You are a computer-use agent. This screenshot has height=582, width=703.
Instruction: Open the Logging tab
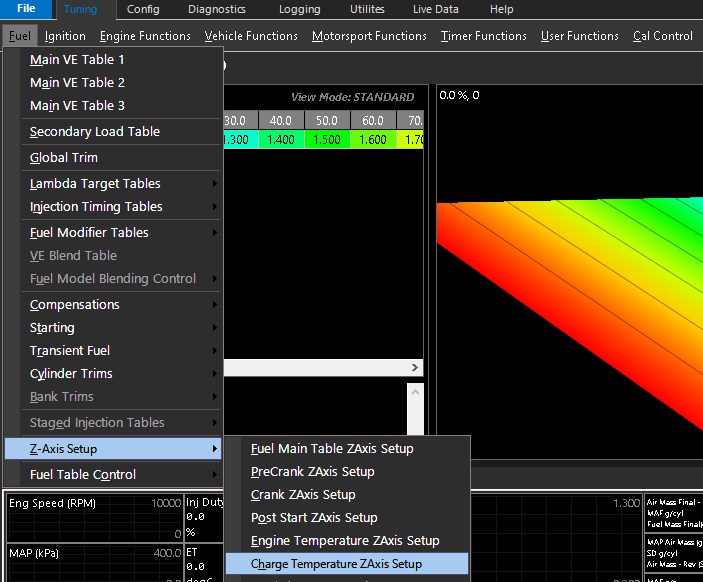299,9
